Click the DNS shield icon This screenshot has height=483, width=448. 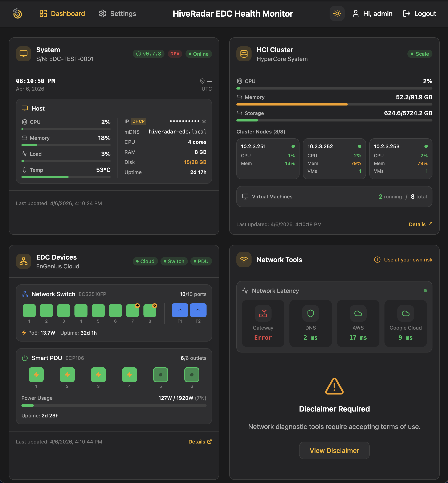(x=310, y=313)
